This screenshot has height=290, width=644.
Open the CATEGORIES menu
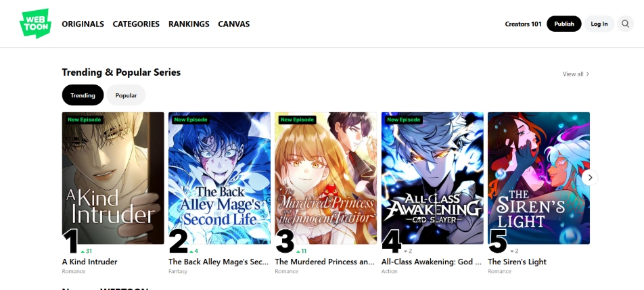(136, 24)
